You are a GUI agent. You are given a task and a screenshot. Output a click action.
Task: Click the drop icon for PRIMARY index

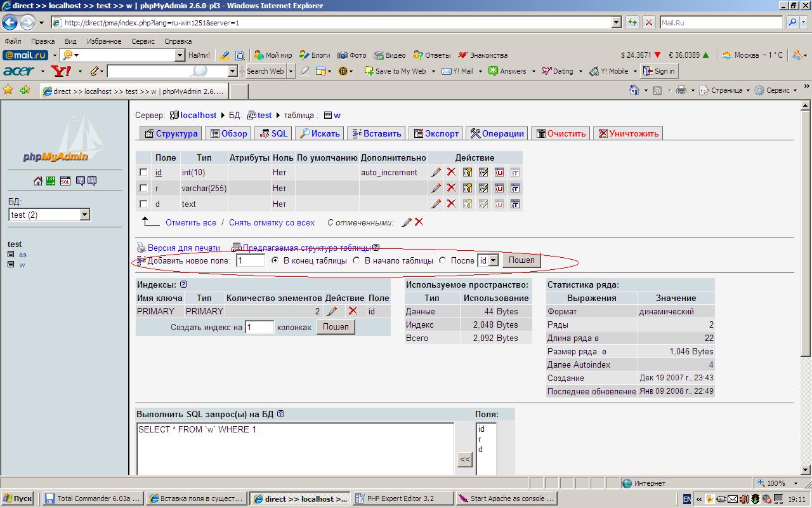point(353,311)
